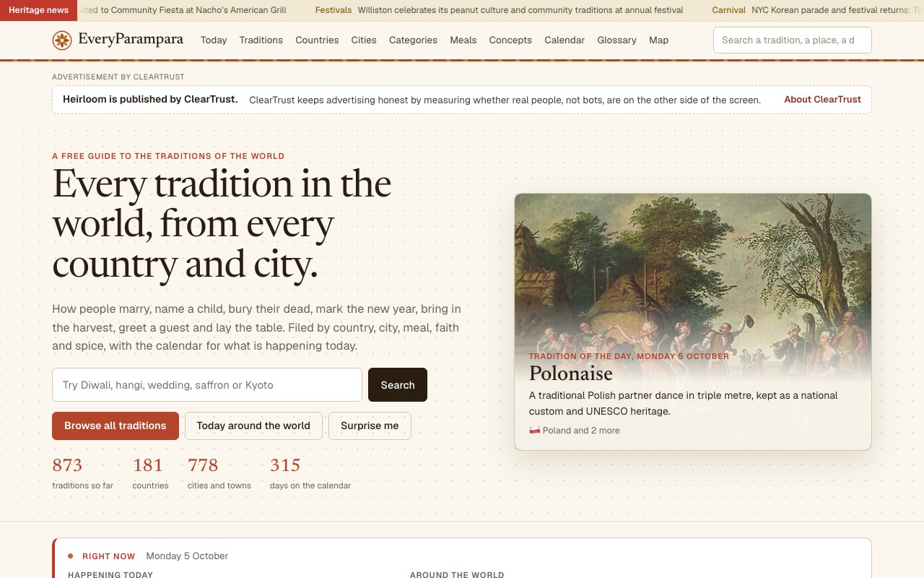Click Heirloom is published by ClearTrust text
This screenshot has width=924, height=578.
(150, 100)
